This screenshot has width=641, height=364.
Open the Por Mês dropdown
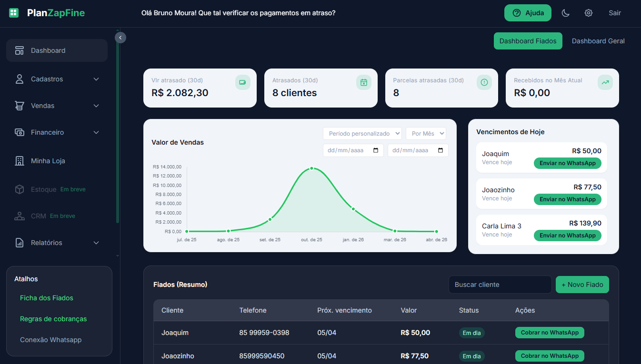tap(426, 133)
